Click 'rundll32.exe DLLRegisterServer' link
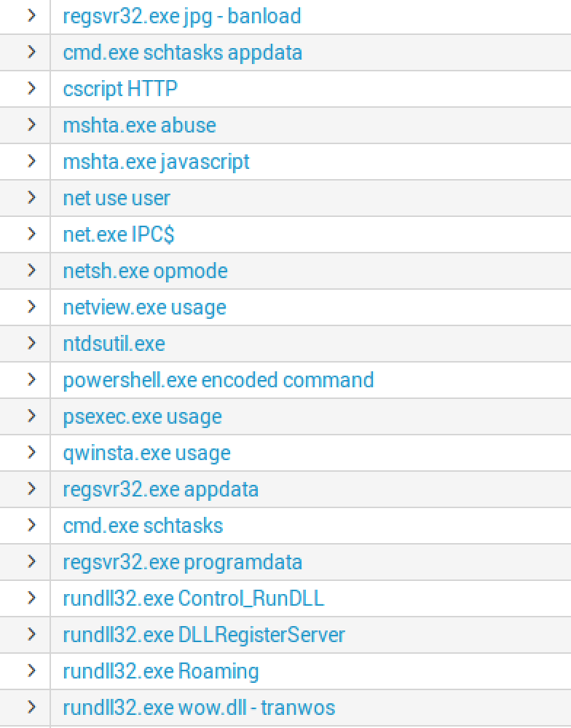571x728 pixels. pyautogui.click(x=204, y=635)
